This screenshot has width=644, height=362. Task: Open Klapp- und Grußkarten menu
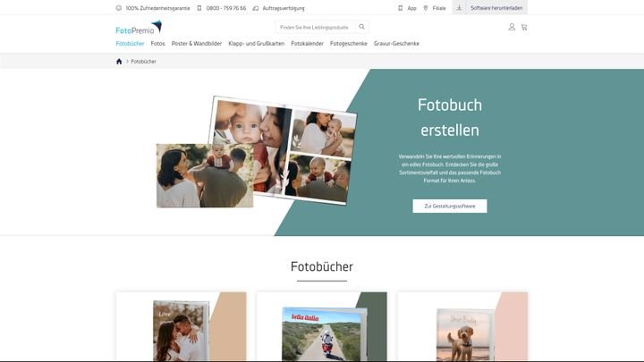(257, 44)
